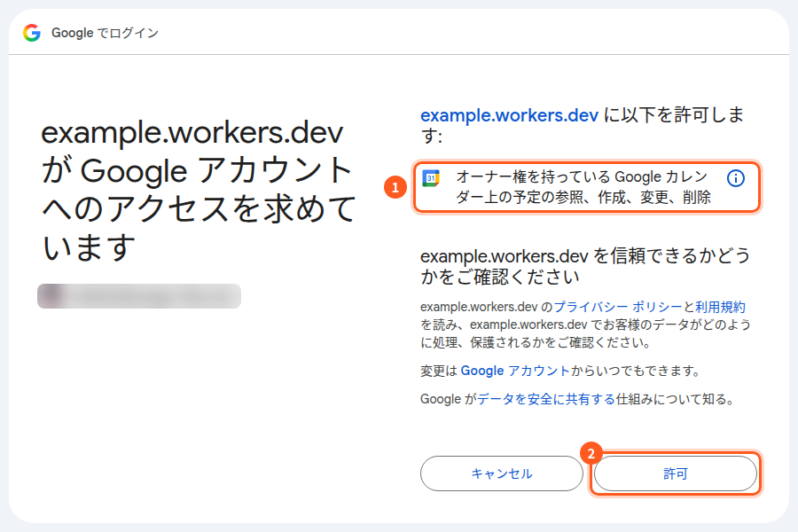Click the heading "example.workers.dev を信頼できるかどうかをご確認ください"
798x532 pixels.
point(585,266)
